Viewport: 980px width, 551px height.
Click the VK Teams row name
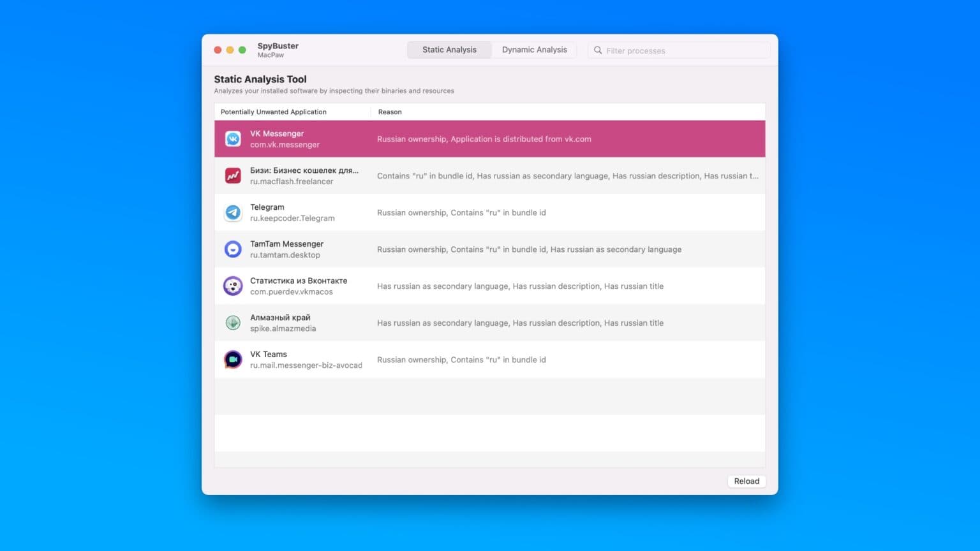click(x=269, y=354)
